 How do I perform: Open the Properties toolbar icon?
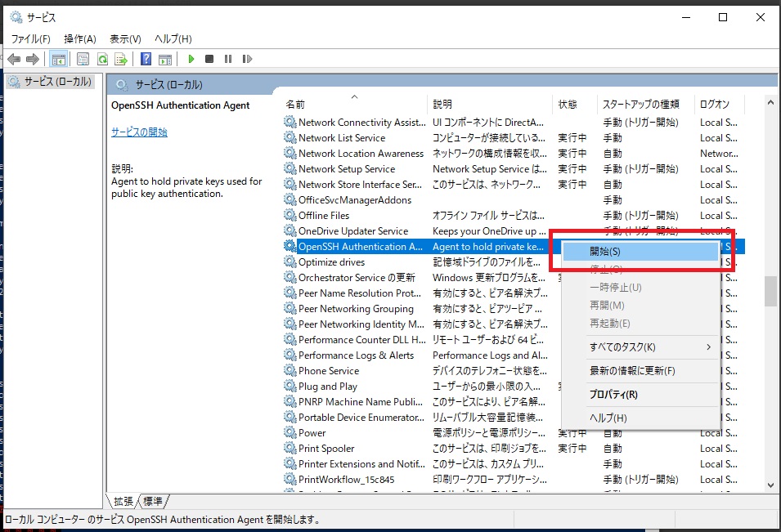tap(83, 59)
